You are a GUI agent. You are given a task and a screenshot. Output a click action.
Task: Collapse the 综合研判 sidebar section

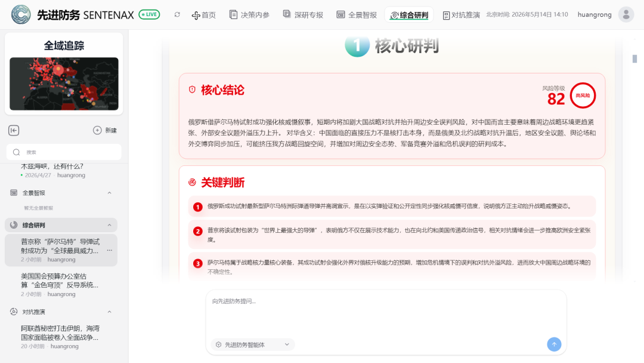109,225
